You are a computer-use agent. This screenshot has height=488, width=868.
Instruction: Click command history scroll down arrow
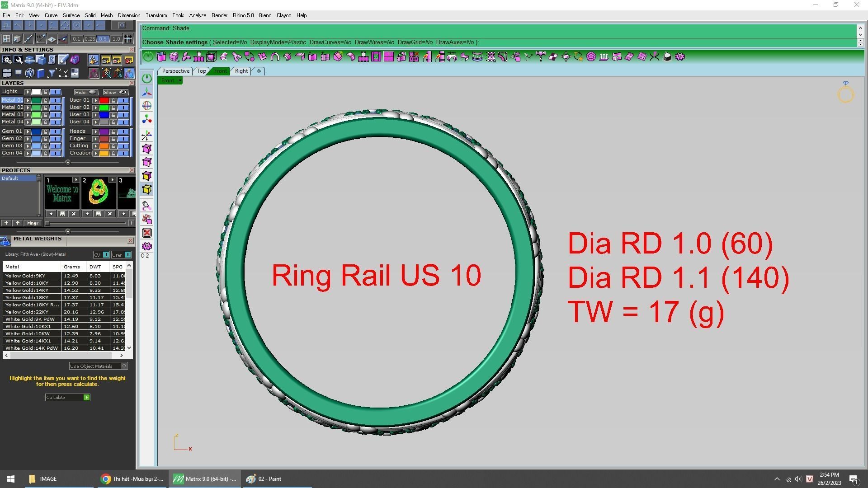pos(860,34)
